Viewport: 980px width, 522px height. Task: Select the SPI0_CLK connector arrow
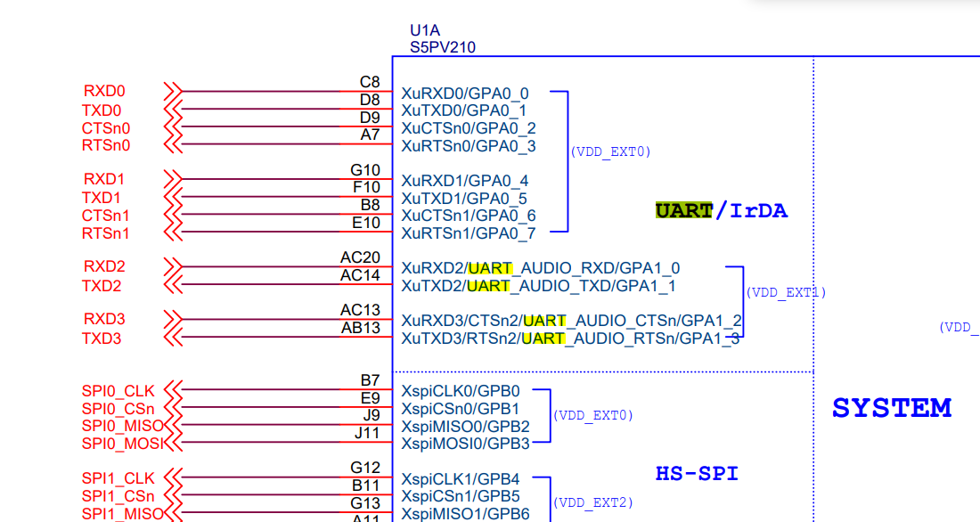click(x=172, y=390)
